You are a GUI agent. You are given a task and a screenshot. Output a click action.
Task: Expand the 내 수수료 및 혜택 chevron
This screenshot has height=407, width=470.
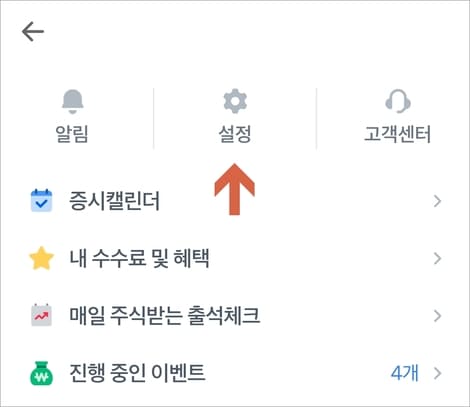coord(438,258)
